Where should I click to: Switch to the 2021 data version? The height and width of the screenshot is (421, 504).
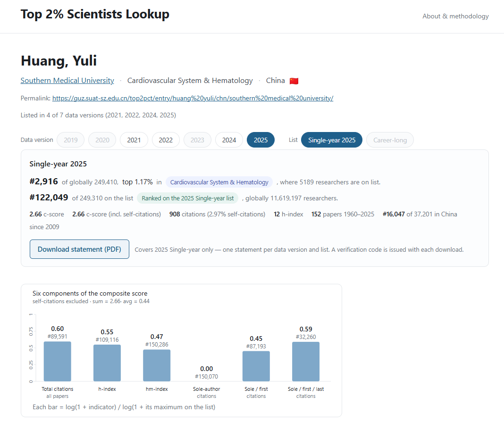pyautogui.click(x=134, y=140)
